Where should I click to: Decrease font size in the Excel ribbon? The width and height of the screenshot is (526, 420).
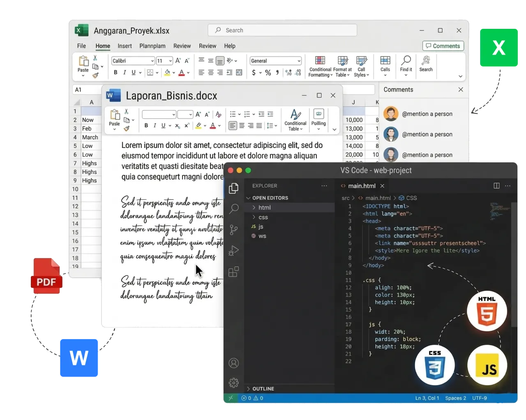tap(187, 61)
